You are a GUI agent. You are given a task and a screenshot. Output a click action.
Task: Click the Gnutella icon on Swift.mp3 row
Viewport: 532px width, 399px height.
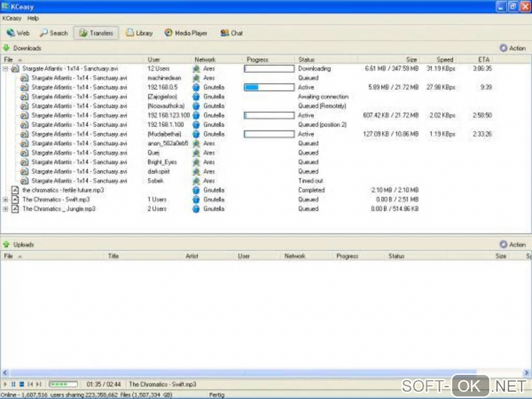196,199
